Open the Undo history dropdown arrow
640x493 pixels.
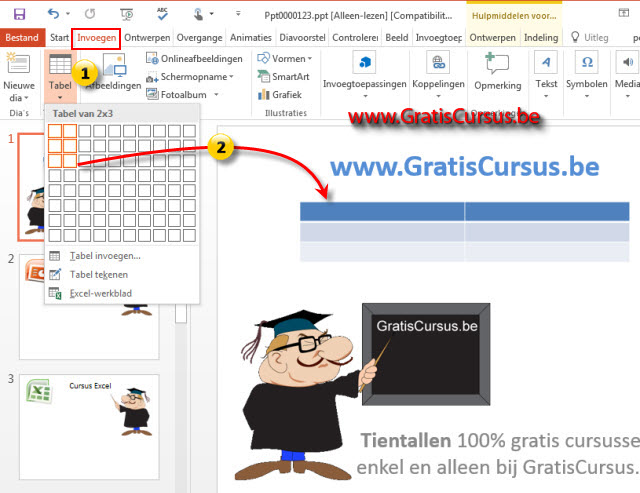pyautogui.click(x=68, y=14)
